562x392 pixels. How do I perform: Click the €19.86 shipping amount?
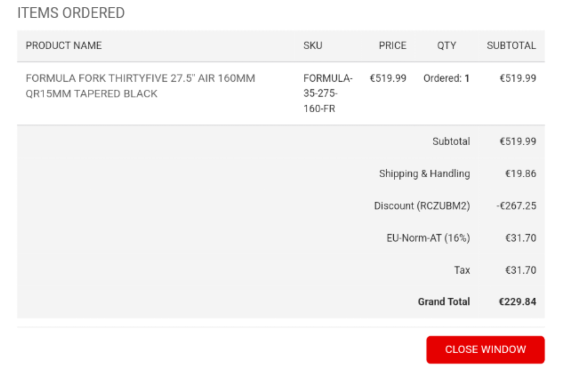[520, 174]
